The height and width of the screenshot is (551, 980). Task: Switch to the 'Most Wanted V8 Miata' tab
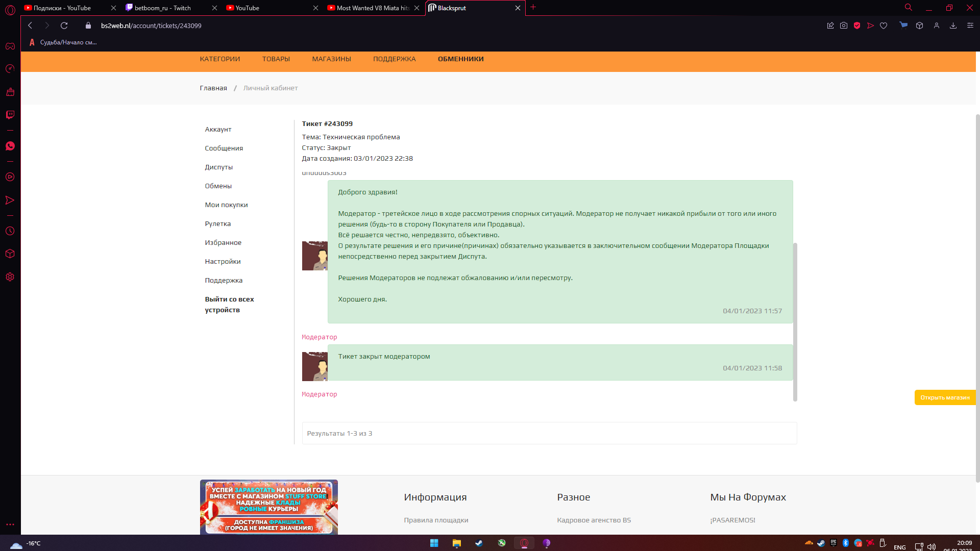[373, 8]
